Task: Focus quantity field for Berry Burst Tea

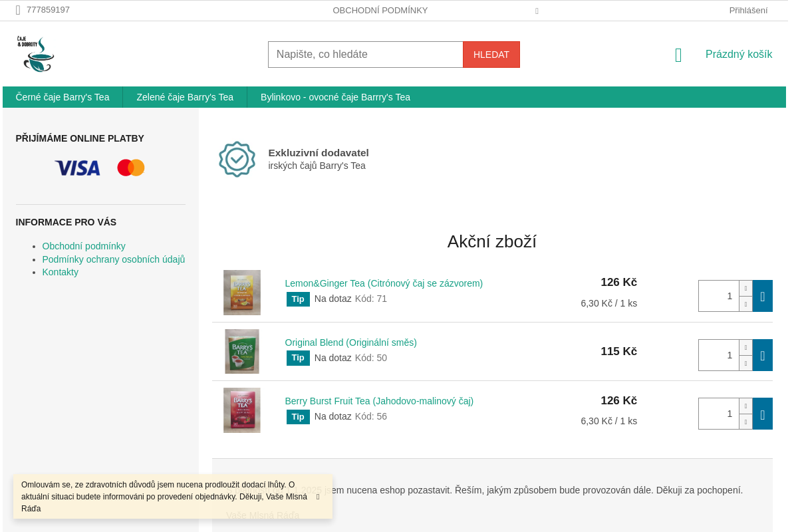Action: pos(718,414)
